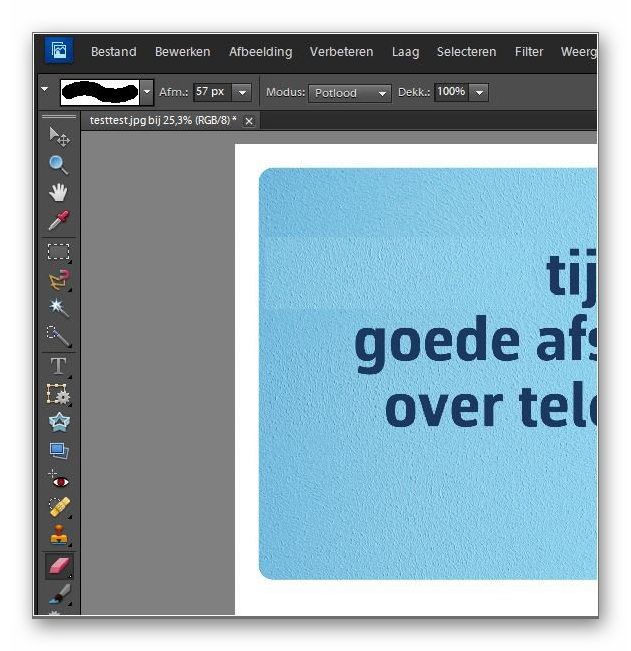Open the brush preset picker arrow
The width and height of the screenshot is (631, 651).
pos(147,92)
